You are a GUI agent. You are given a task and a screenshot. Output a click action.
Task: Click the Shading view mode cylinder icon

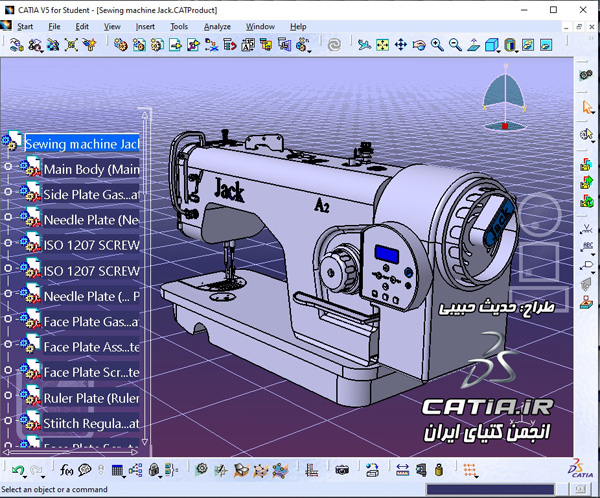(509, 45)
